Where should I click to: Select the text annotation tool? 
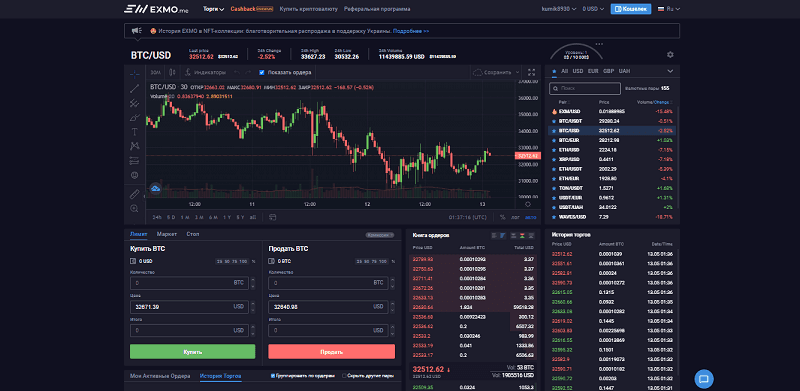[x=135, y=132]
